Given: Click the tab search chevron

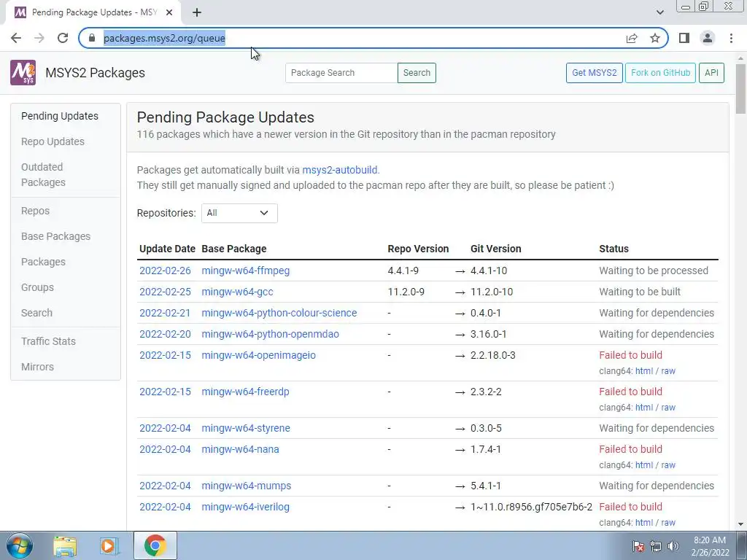Looking at the screenshot, I should (x=659, y=12).
